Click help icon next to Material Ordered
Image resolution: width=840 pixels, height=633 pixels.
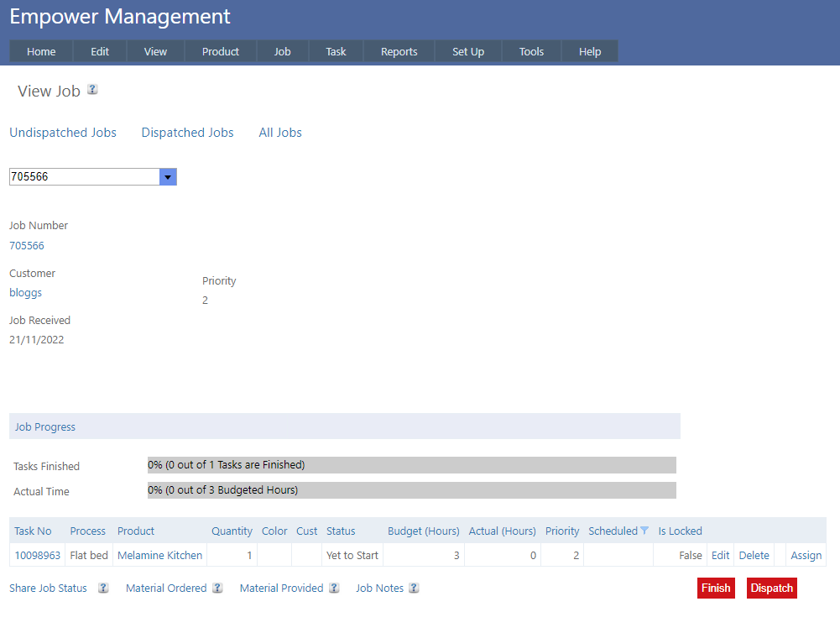[x=217, y=589]
